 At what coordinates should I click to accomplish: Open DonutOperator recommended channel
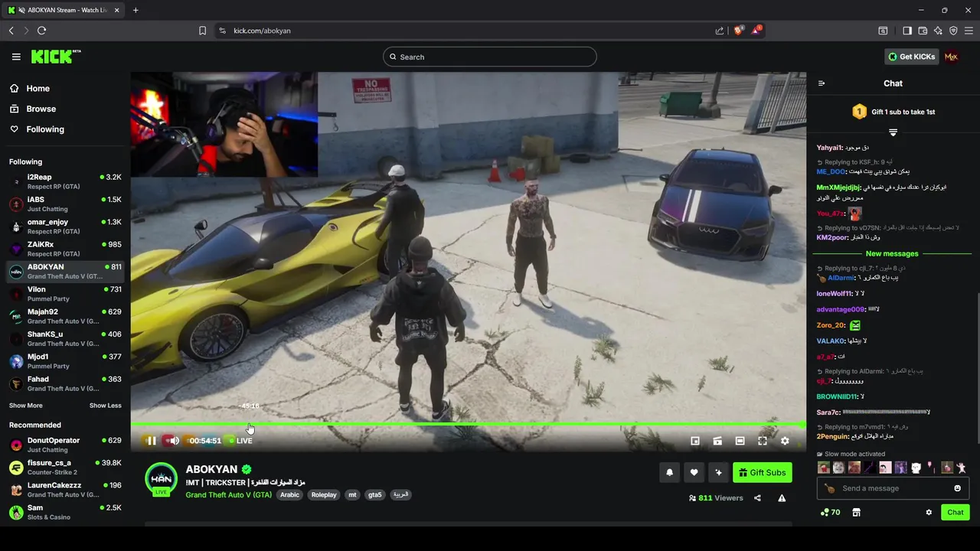pos(65,445)
